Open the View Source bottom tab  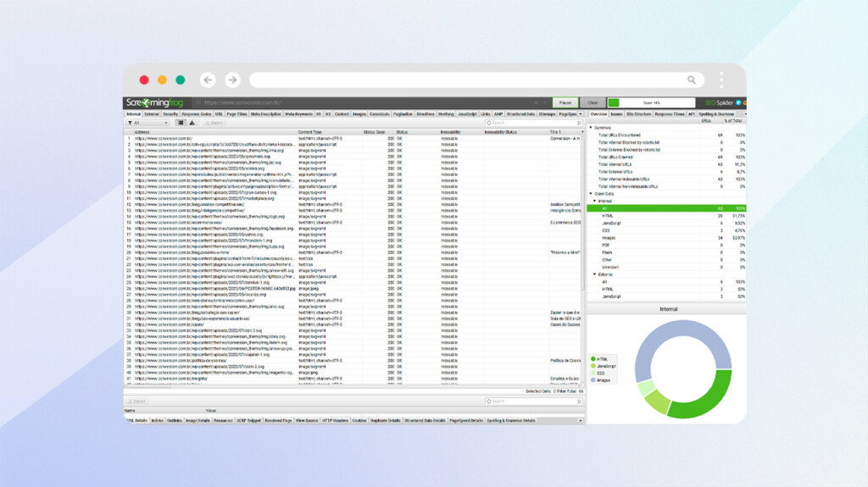307,421
